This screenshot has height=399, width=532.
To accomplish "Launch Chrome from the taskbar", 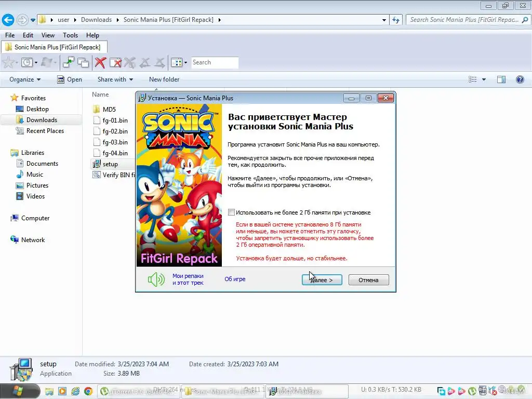I will coord(88,392).
